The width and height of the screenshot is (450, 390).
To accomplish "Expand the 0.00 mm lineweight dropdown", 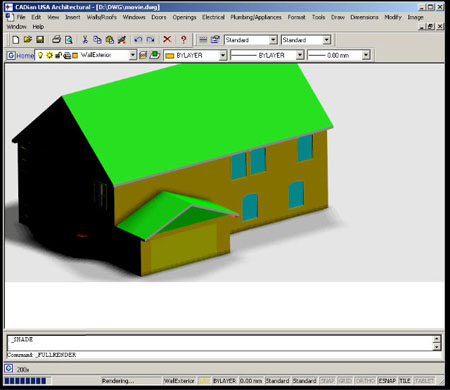I will (366, 55).
